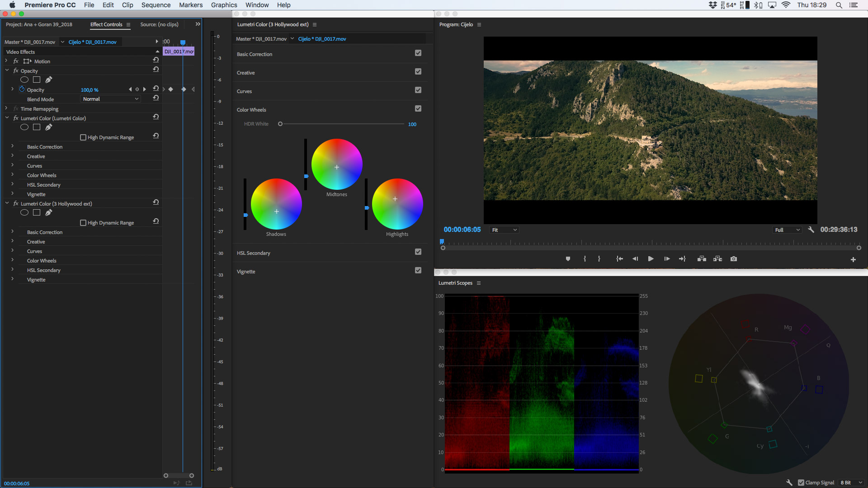The width and height of the screenshot is (868, 488).
Task: Open the Lumetri Scopes panel menu
Action: click(479, 283)
